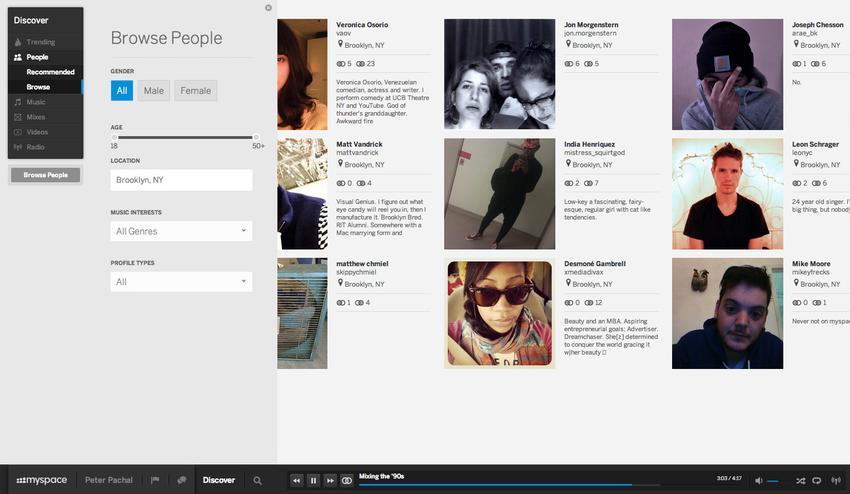Close the Browse People filter panel
This screenshot has height=494, width=850.
(x=268, y=8)
